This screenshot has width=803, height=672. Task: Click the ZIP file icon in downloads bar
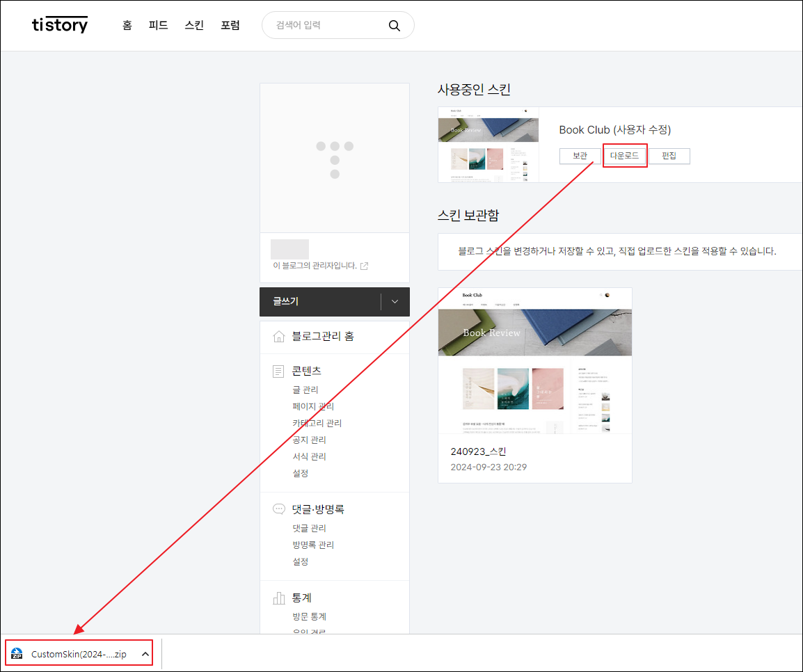point(17,654)
